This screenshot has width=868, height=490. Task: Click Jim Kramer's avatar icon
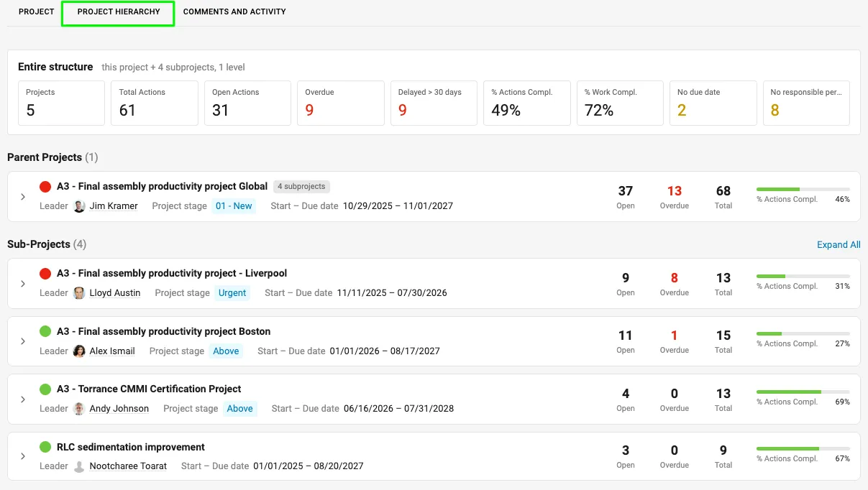coord(79,206)
